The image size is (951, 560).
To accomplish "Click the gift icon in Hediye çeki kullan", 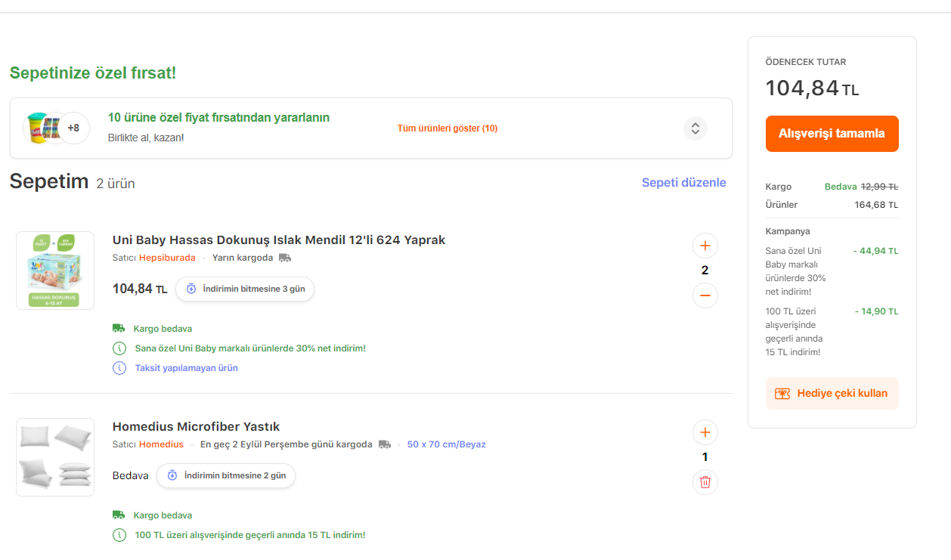I will 782,394.
